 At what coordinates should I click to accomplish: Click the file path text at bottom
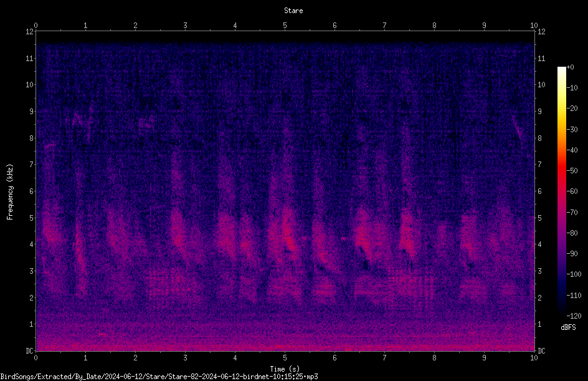point(159,377)
